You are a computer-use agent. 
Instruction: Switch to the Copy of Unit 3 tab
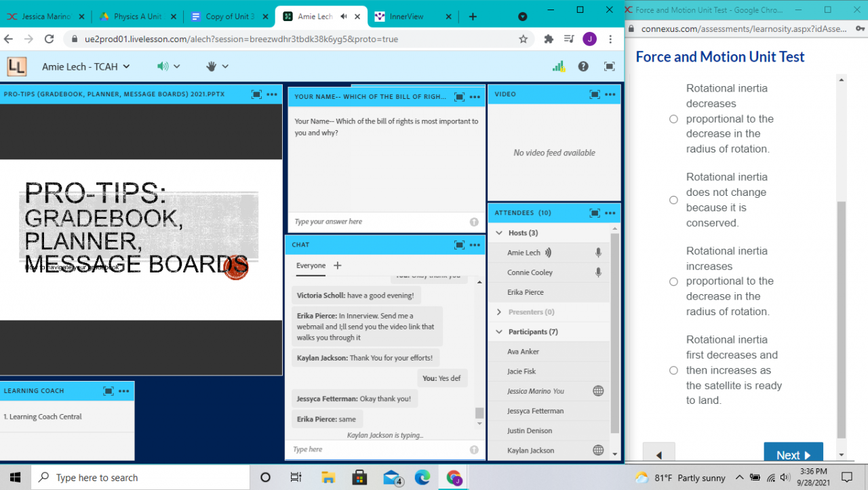229,16
